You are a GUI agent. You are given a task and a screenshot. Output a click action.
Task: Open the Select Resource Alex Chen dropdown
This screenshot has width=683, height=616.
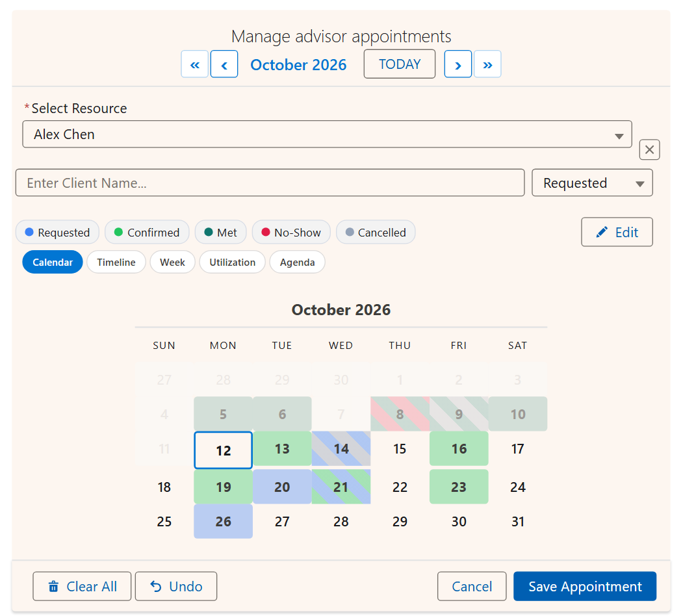pos(327,134)
